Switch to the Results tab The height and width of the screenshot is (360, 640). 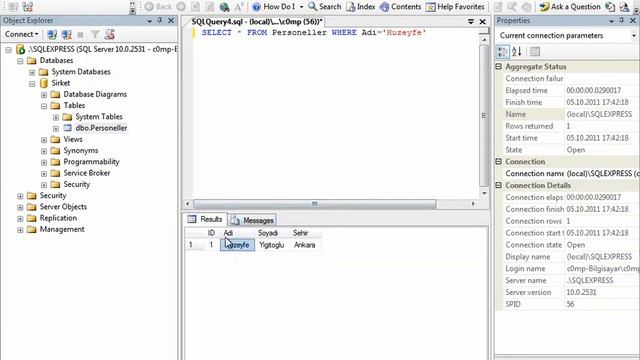tap(205, 219)
